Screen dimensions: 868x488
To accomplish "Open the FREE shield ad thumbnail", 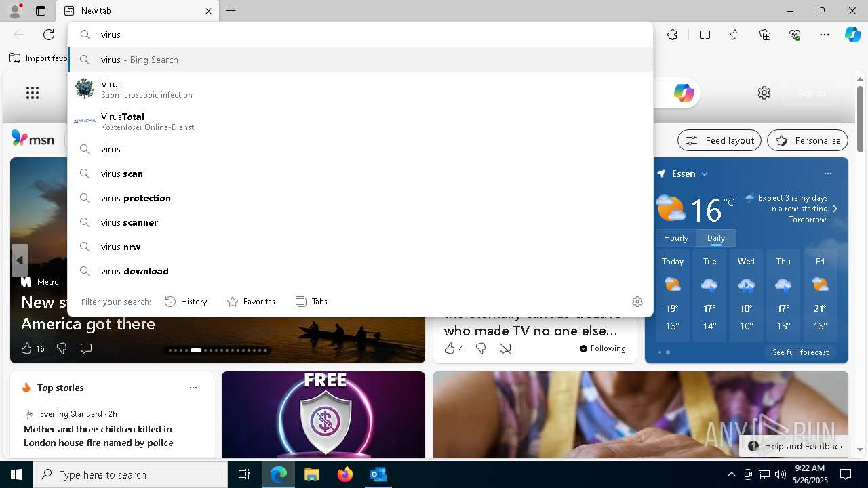I will tap(323, 415).
